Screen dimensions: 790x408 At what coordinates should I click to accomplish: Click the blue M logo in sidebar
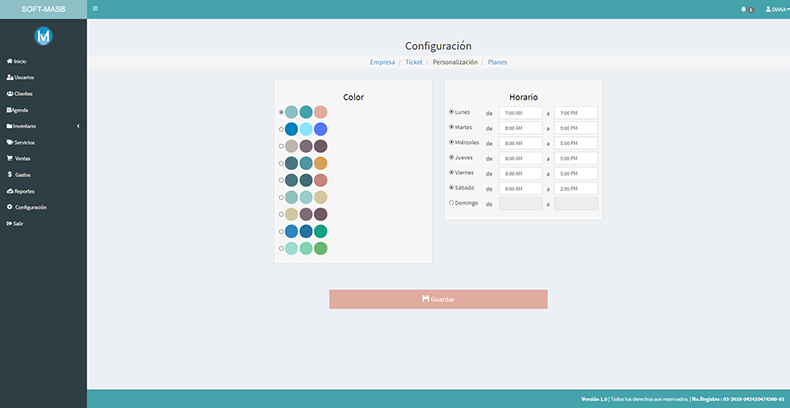pyautogui.click(x=43, y=36)
